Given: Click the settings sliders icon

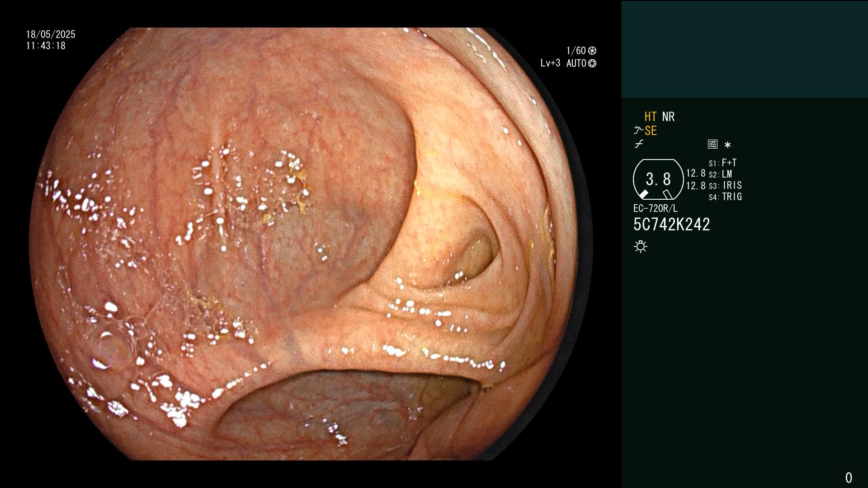Looking at the screenshot, I should click(712, 145).
